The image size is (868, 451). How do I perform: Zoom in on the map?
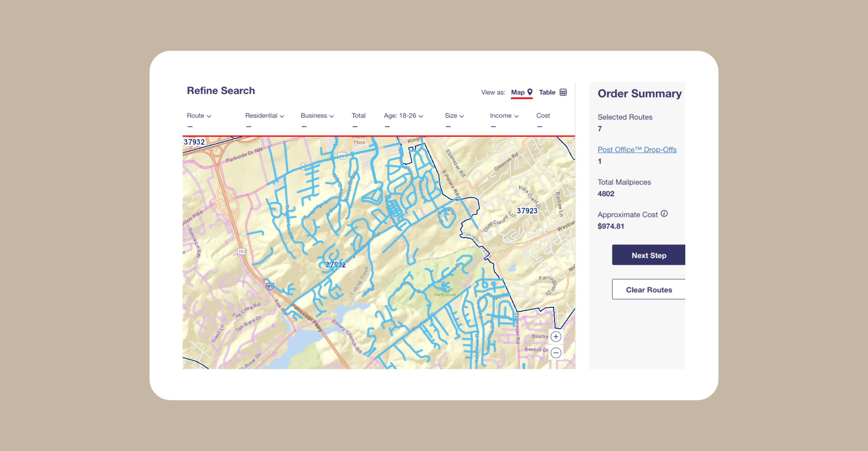point(556,337)
